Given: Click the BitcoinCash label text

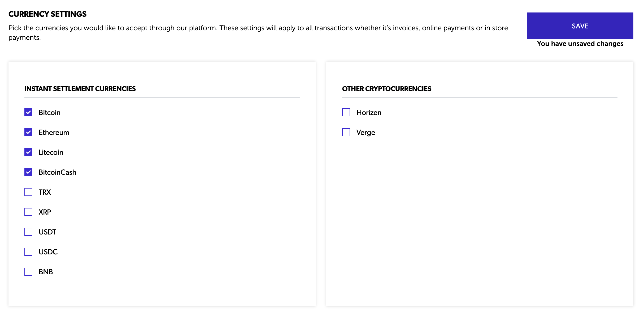Looking at the screenshot, I should pos(58,172).
